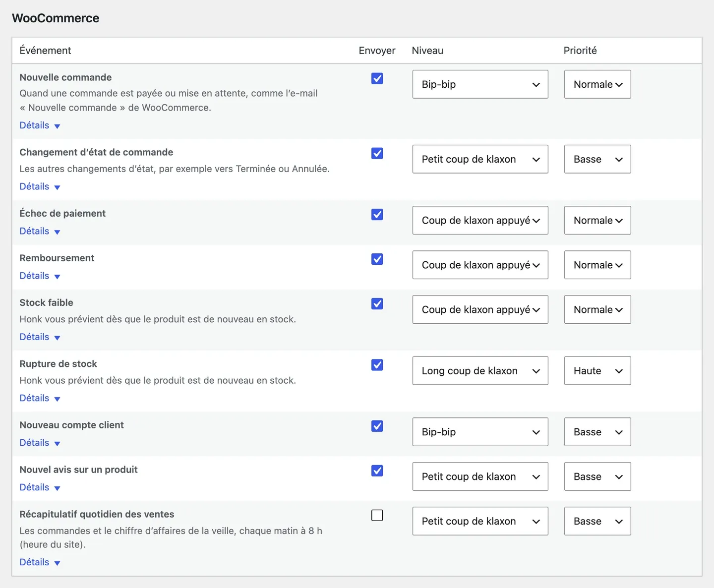Screen dimensions: 714x588
Task: Show Détails for Échec de paiement
Action: [40, 231]
